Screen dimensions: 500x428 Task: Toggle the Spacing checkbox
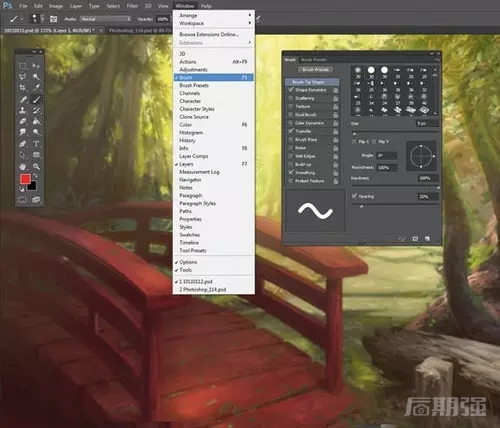354,196
